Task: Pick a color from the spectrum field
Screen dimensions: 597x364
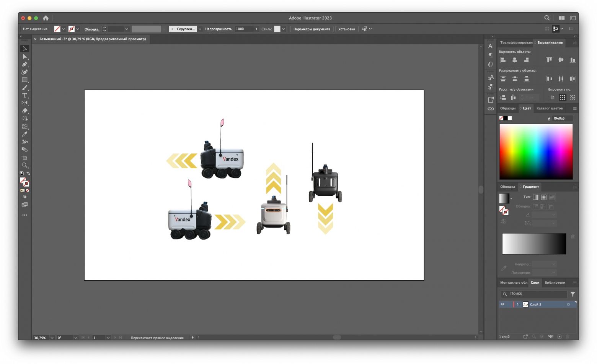Action: coord(536,151)
